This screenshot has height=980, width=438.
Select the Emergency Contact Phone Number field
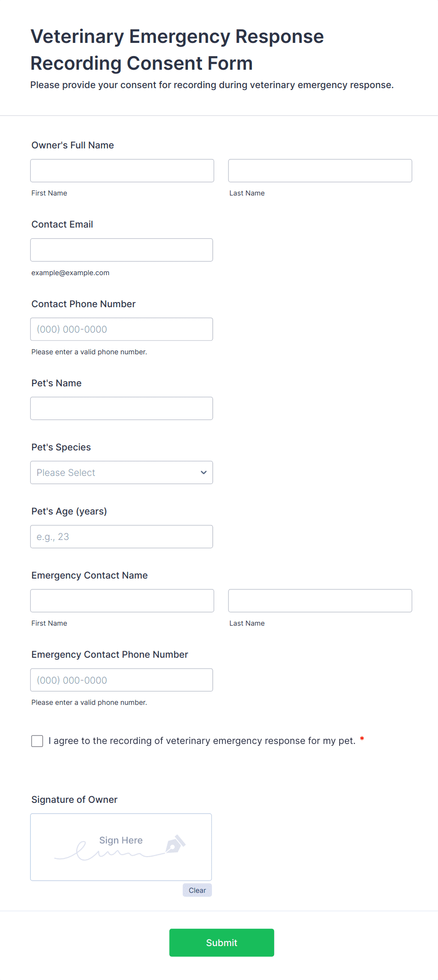pyautogui.click(x=122, y=680)
